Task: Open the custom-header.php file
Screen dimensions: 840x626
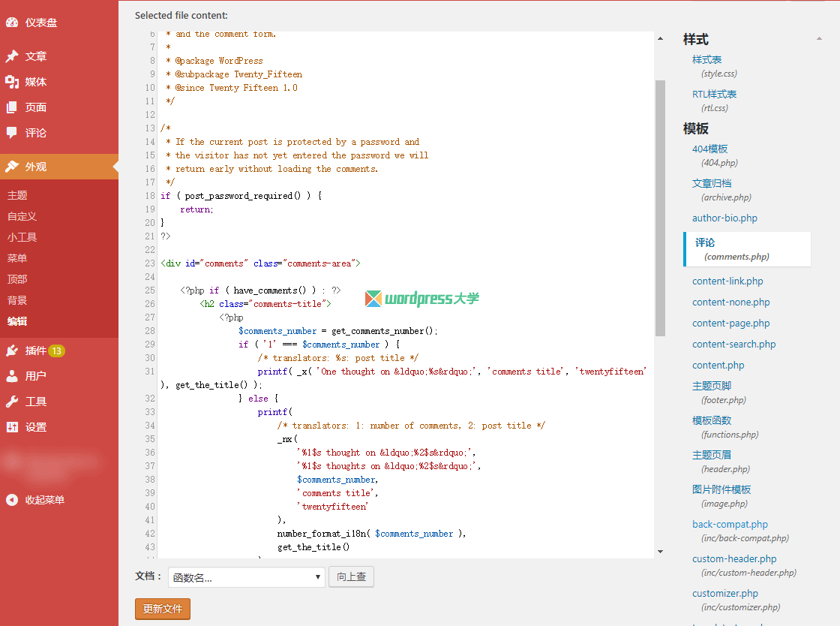Action: click(x=734, y=558)
